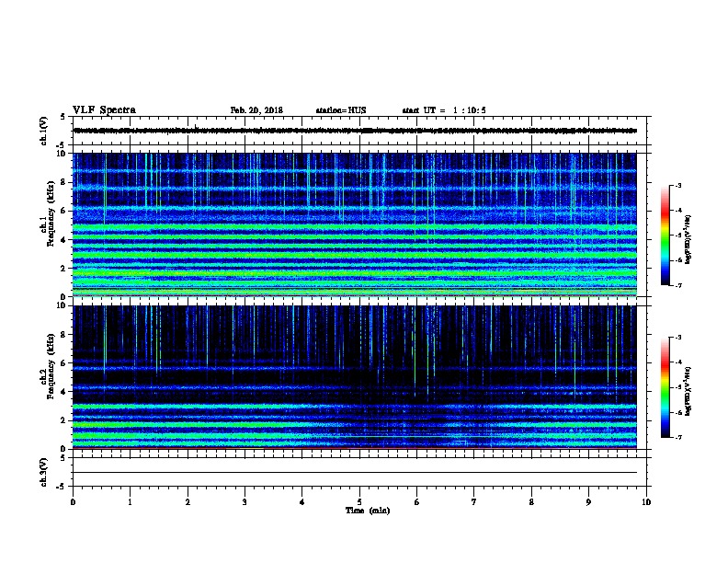
Task: Click the '-3' label on ch.2 color scale
Action: 677,338
